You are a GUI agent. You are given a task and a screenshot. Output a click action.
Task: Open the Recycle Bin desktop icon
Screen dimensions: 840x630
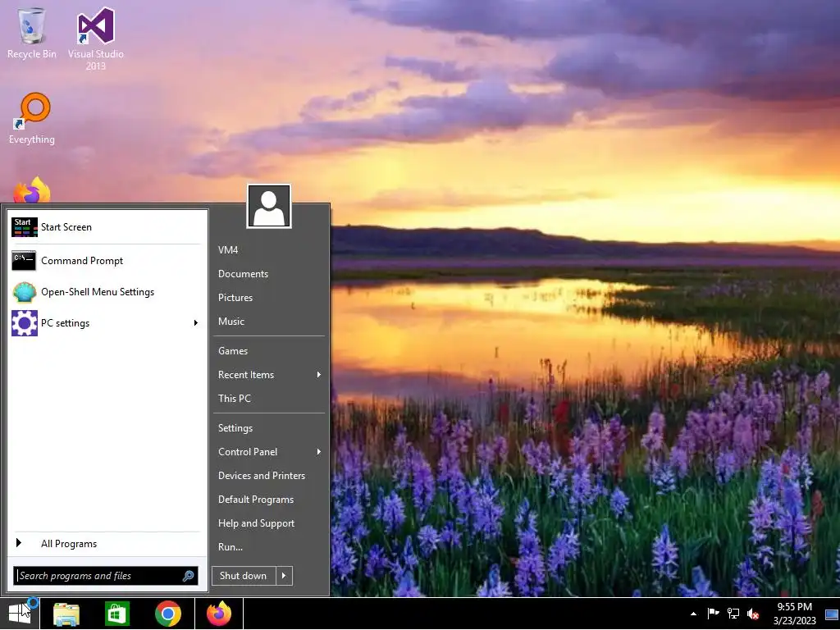32,32
